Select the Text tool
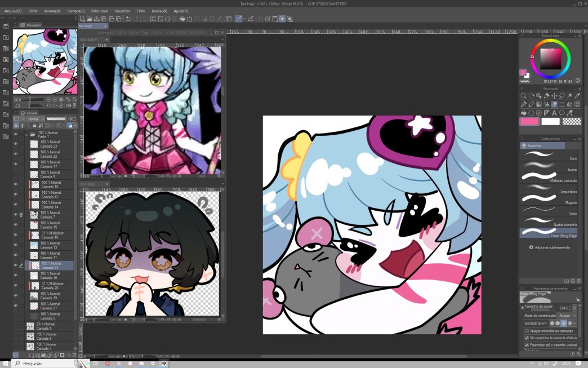Viewport: 588px width, 368px height. tap(554, 113)
